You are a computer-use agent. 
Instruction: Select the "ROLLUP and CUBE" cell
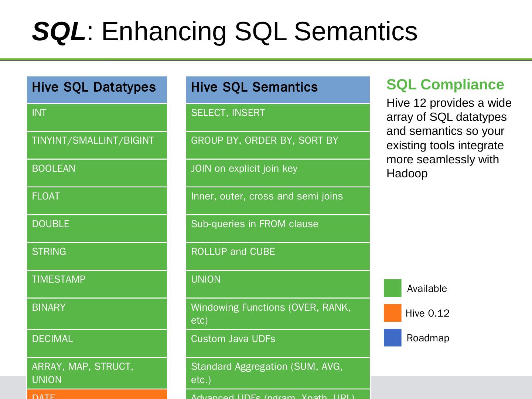coord(278,256)
